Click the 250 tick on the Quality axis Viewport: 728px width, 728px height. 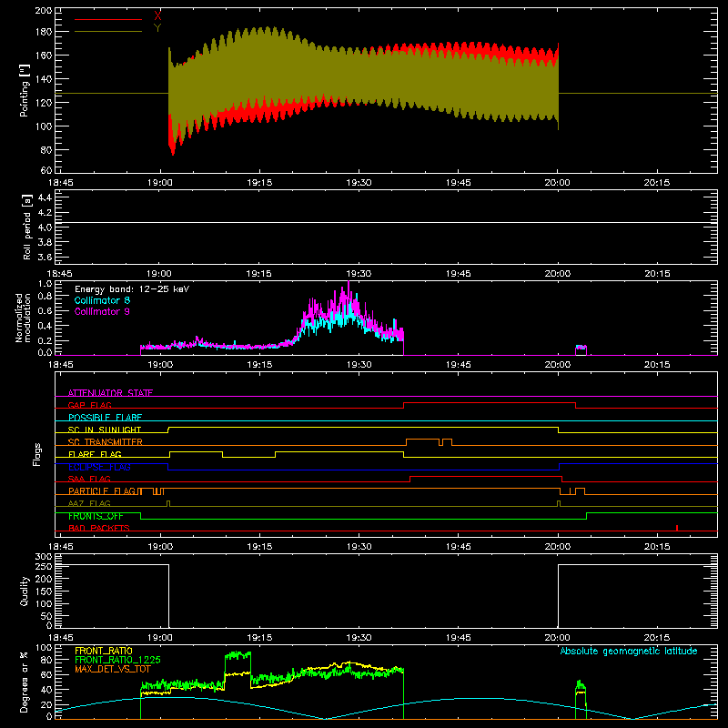[44, 566]
